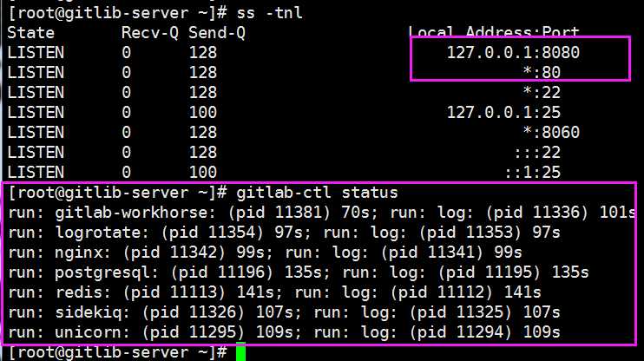644x361 pixels.
Task: Click the 'gitlab-ctl status' command text
Action: tap(317, 192)
